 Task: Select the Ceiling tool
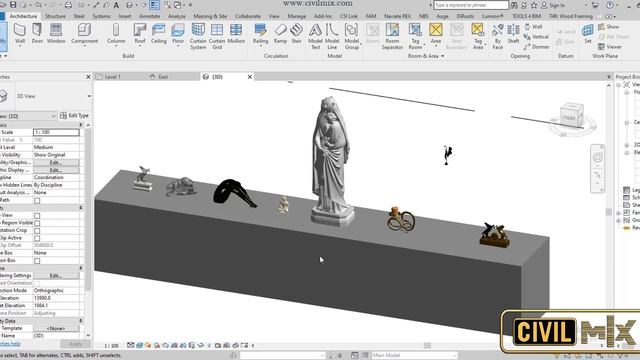158,33
